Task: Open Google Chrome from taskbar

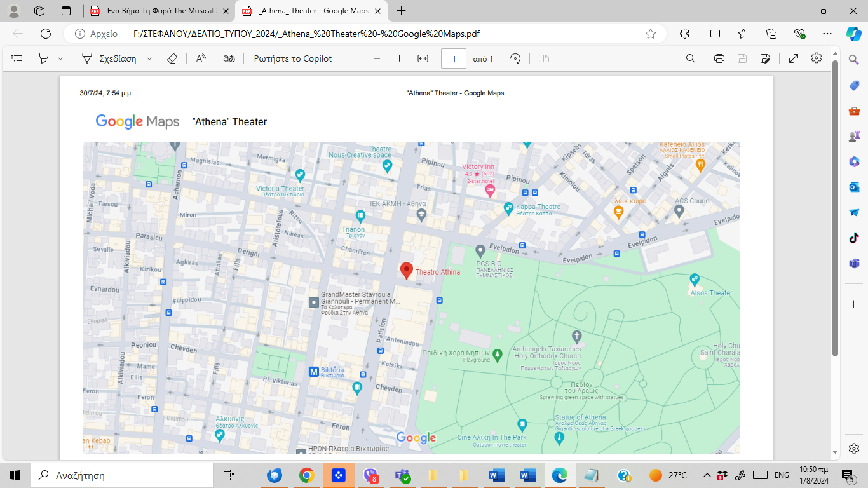Action: [x=307, y=475]
